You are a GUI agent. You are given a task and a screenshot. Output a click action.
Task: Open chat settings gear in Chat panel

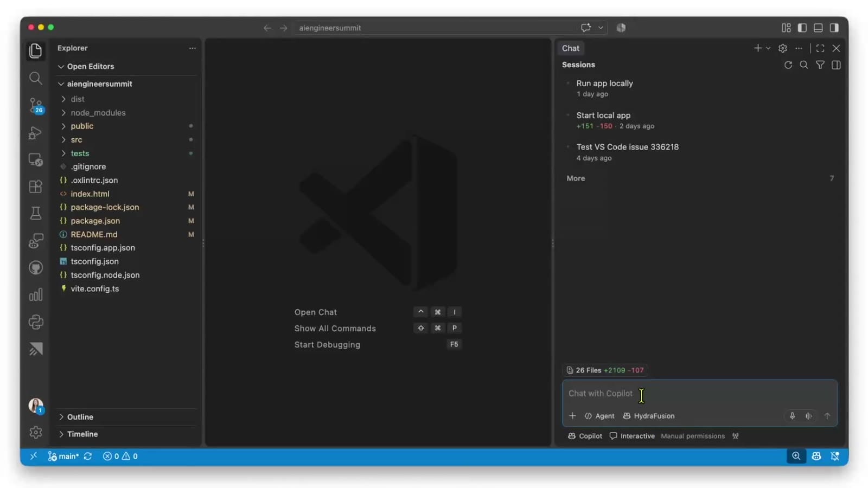tap(782, 48)
